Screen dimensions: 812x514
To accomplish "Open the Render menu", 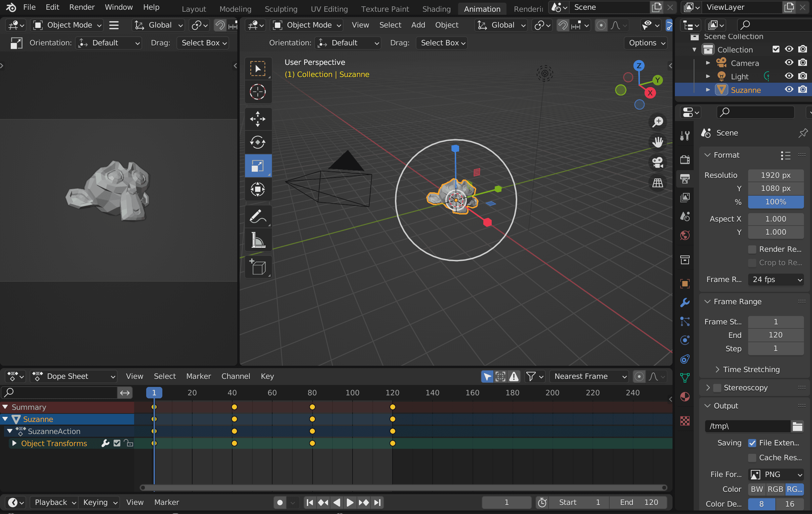I will 82,7.
